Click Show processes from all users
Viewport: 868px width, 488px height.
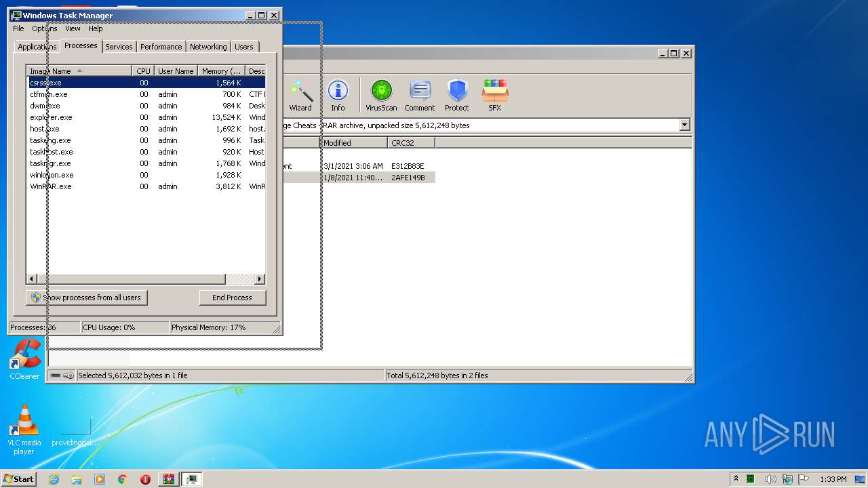[x=87, y=298]
